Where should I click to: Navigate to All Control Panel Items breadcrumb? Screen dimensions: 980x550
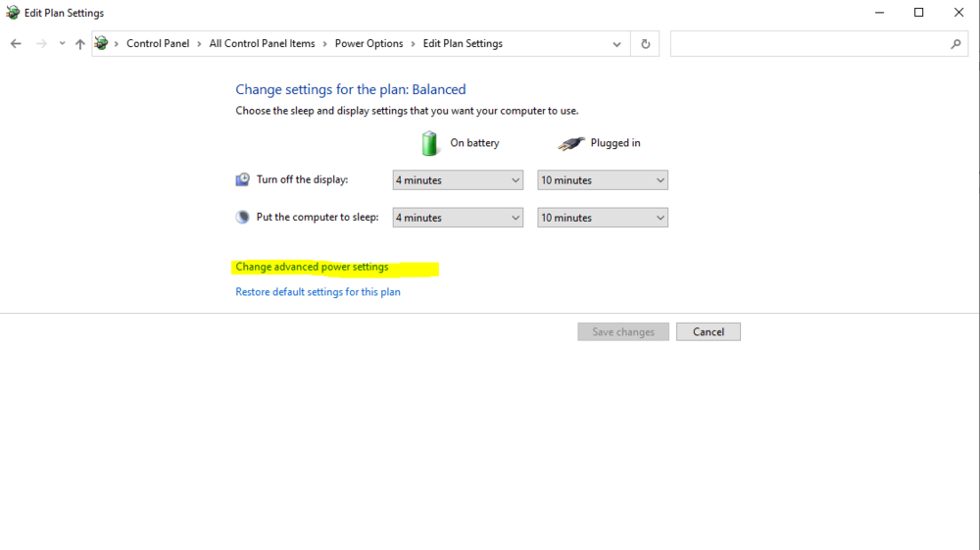[262, 44]
